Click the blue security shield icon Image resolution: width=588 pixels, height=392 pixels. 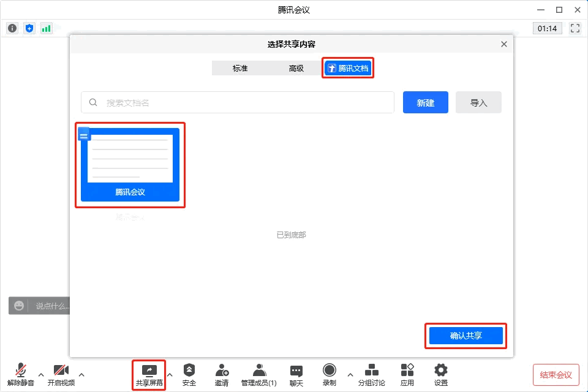29,28
